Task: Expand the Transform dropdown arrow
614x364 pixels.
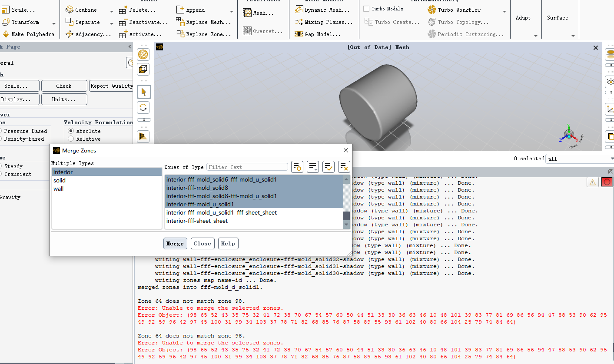Action: click(54, 24)
